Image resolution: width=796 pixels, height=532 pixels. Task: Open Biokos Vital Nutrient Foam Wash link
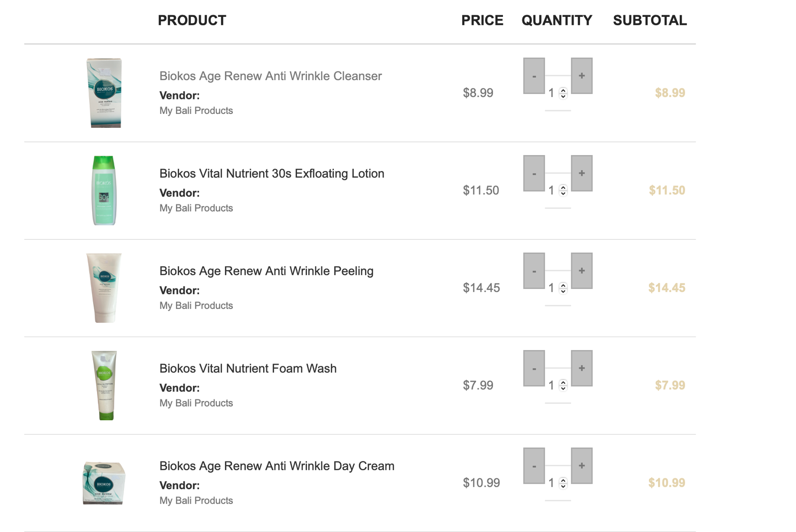point(248,368)
